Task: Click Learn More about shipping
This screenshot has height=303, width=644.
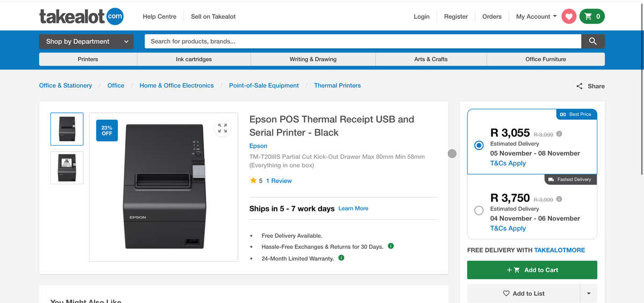Action: tap(353, 208)
